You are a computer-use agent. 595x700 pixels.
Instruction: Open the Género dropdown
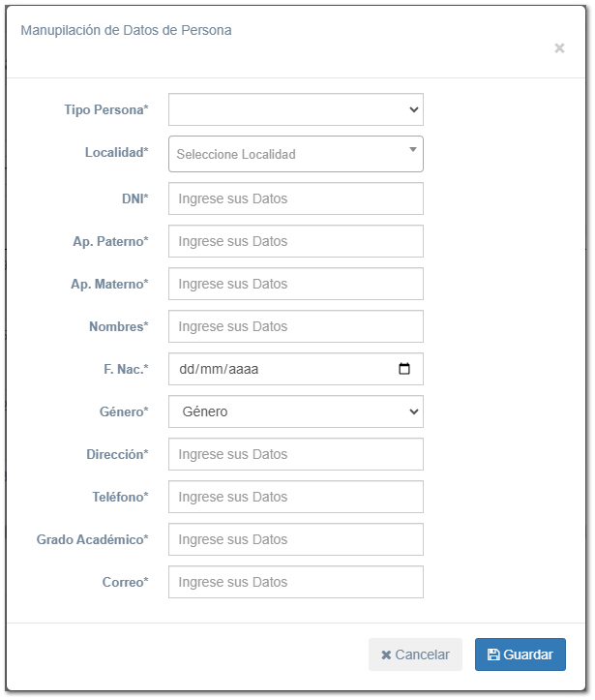pyautogui.click(x=296, y=411)
